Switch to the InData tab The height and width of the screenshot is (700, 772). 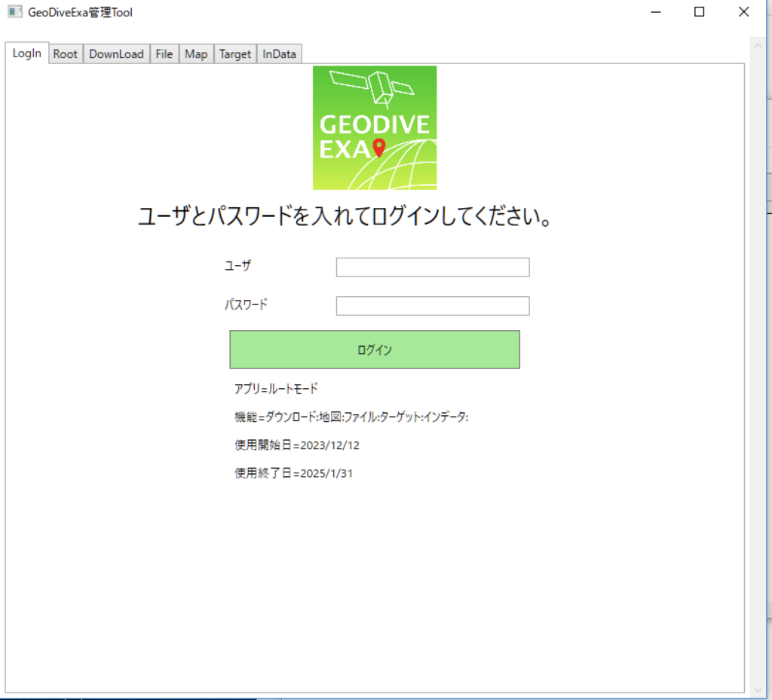279,54
